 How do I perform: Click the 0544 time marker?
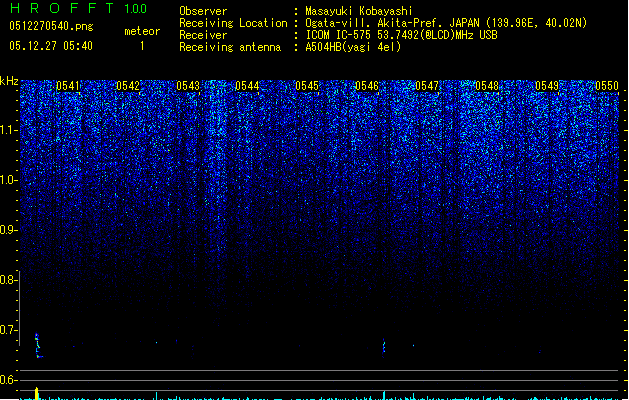point(247,86)
